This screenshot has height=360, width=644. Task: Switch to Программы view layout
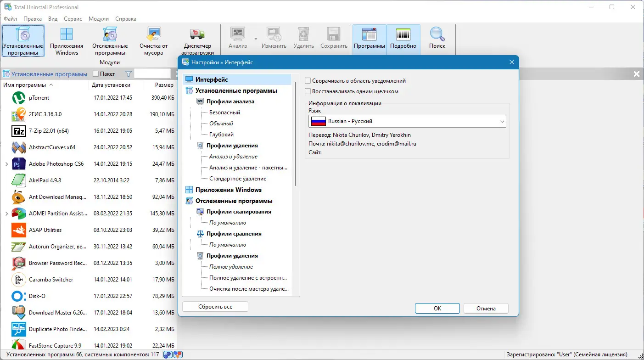(370, 39)
